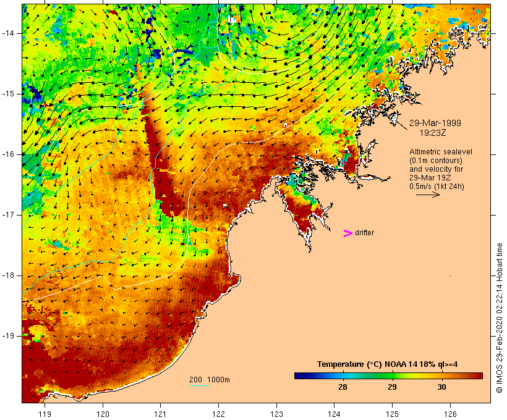Image resolution: width=507 pixels, height=420 pixels.
Task: Click the '-16' latitude label
Action: click(8, 154)
